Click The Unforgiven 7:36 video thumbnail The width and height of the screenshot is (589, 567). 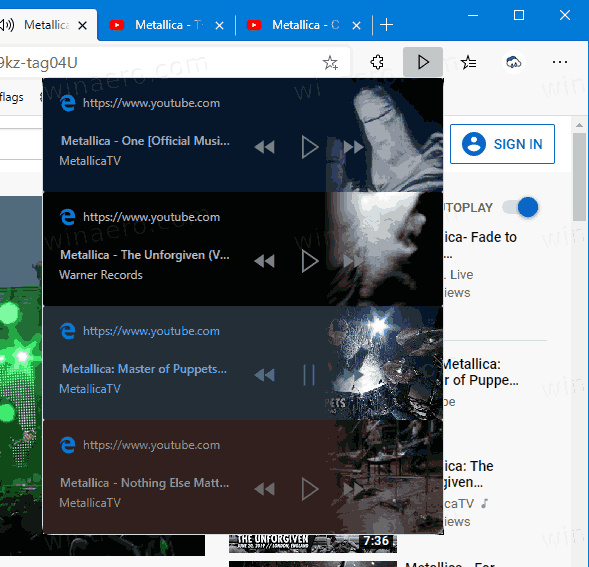pyautogui.click(x=313, y=543)
